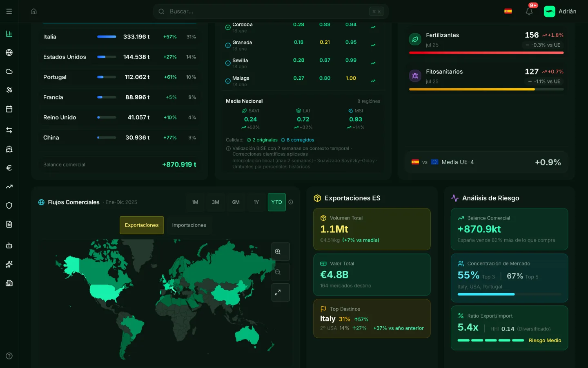This screenshot has width=588, height=368.
Task: Select the bar chart analytics icon in the sidebar
Action: (9, 34)
